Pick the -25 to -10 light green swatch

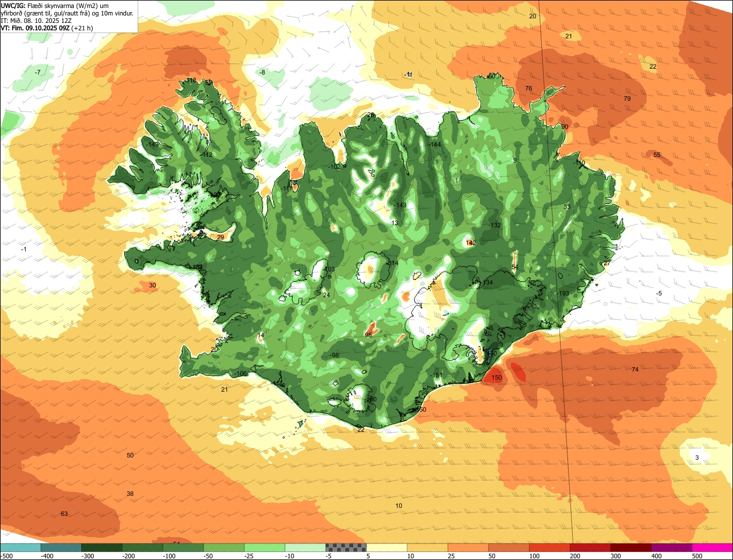coord(265,547)
